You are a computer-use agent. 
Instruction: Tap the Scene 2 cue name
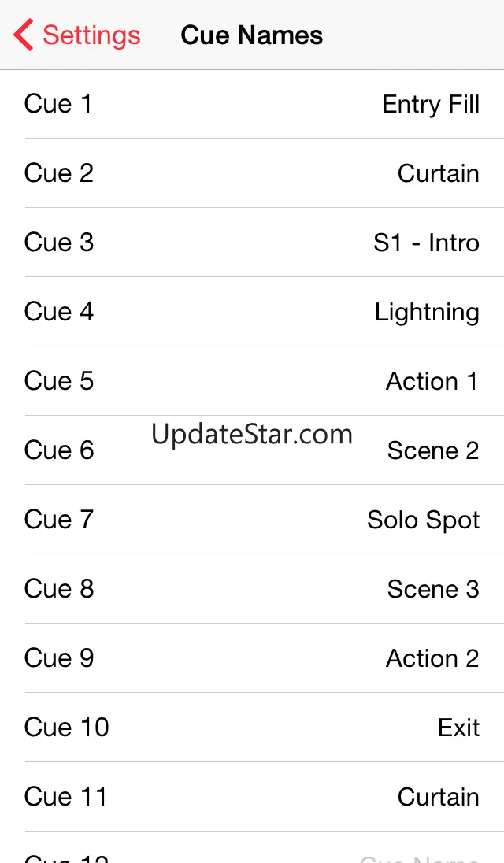(432, 450)
